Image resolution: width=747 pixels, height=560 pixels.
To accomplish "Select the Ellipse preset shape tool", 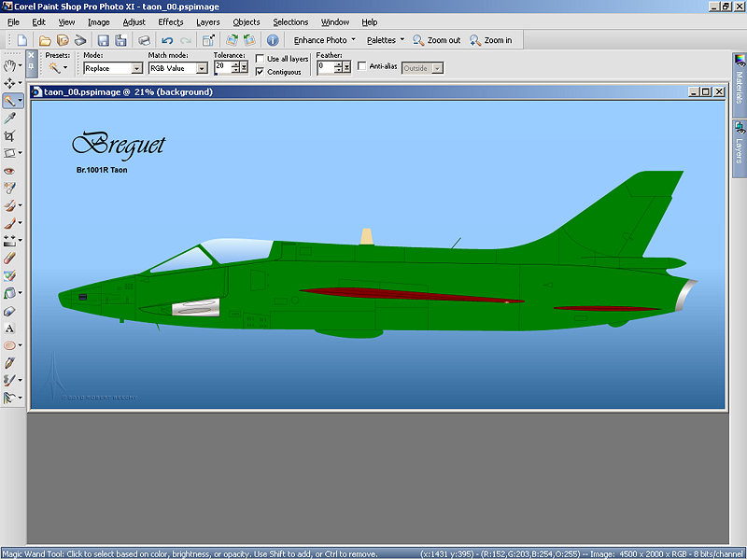I will [x=9, y=345].
